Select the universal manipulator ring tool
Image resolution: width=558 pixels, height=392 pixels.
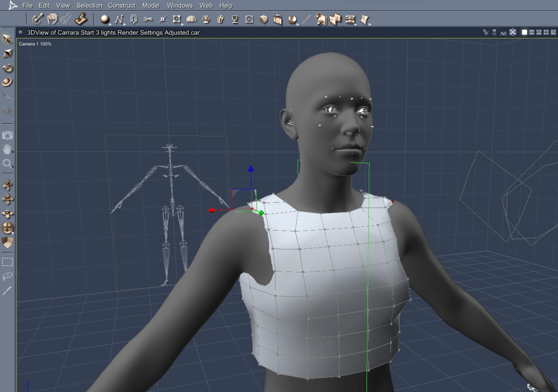(7, 82)
